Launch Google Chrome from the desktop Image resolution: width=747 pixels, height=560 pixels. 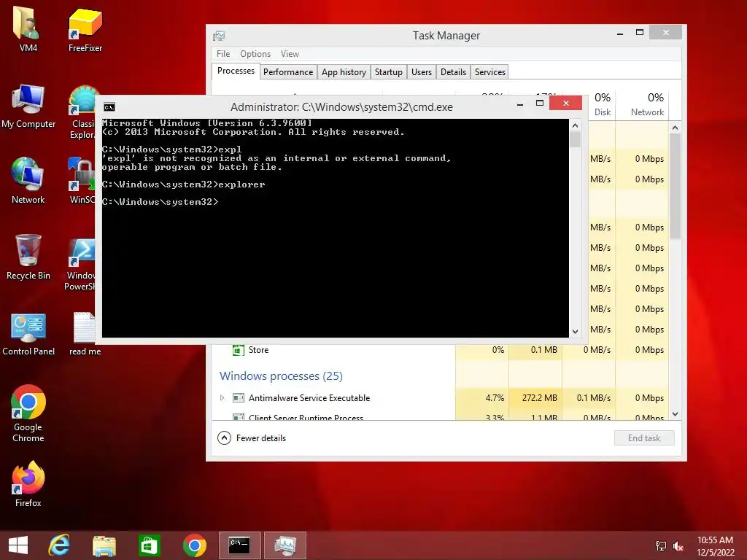point(28,413)
